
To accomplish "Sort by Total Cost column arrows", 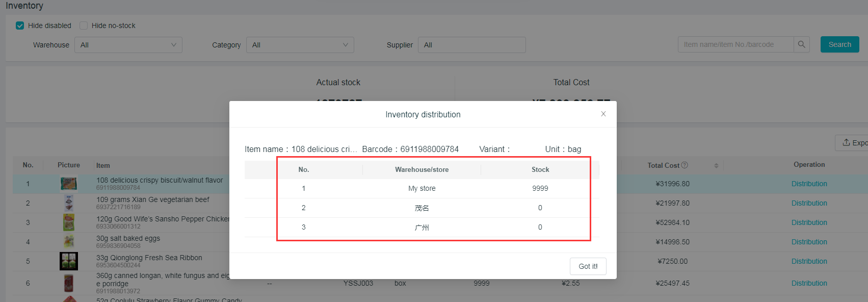I will (x=716, y=165).
